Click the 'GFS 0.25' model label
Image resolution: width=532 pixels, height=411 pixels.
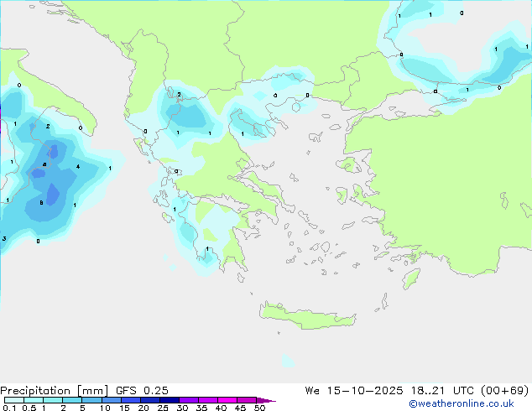(142, 391)
